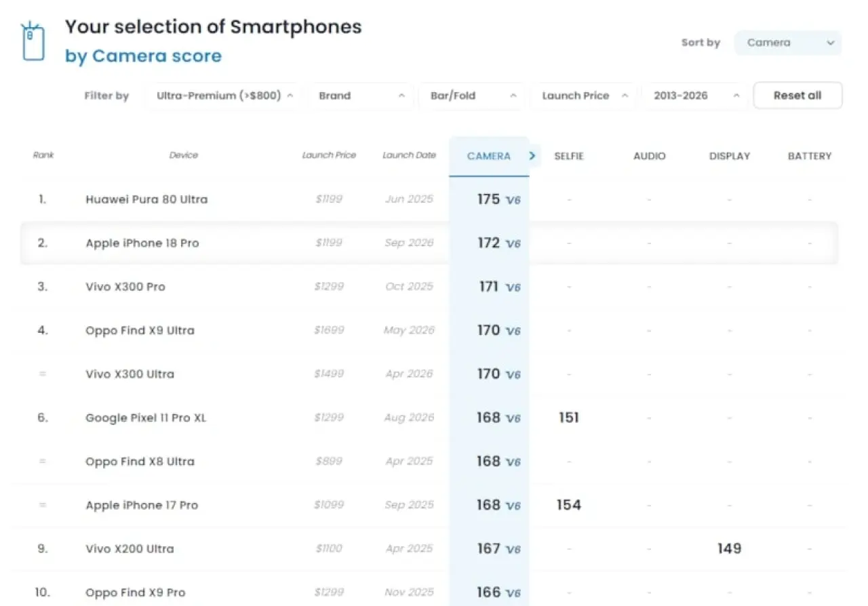The image size is (868, 606).
Task: Open the Huawei Pura 80 Ultra entry
Action: [146, 199]
